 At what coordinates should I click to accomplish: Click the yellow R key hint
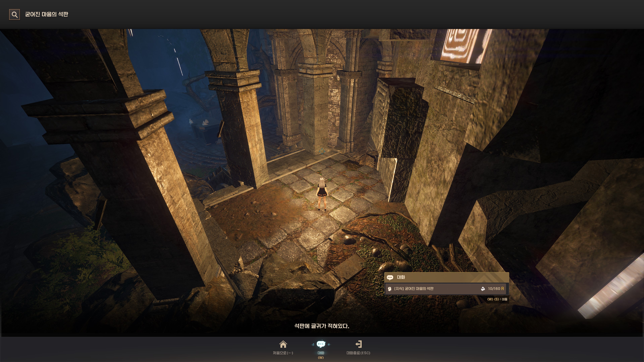click(x=502, y=289)
